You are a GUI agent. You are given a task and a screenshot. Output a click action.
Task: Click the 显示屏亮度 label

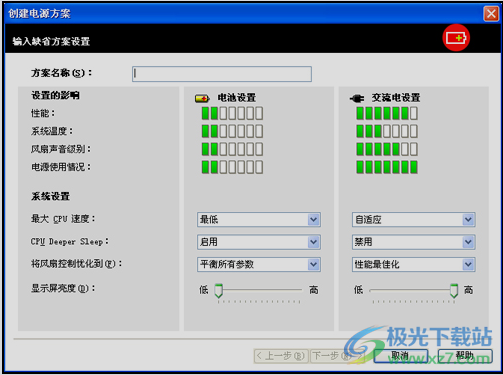[63, 288]
